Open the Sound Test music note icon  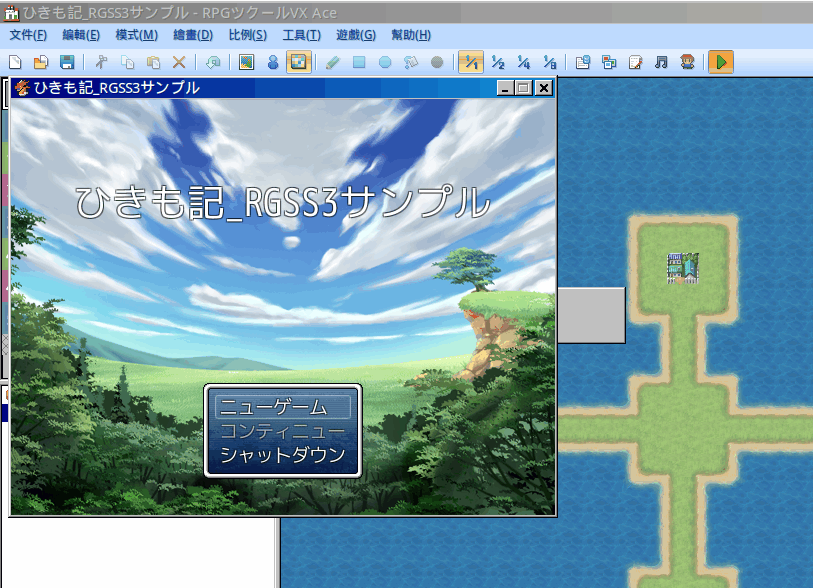tap(661, 63)
